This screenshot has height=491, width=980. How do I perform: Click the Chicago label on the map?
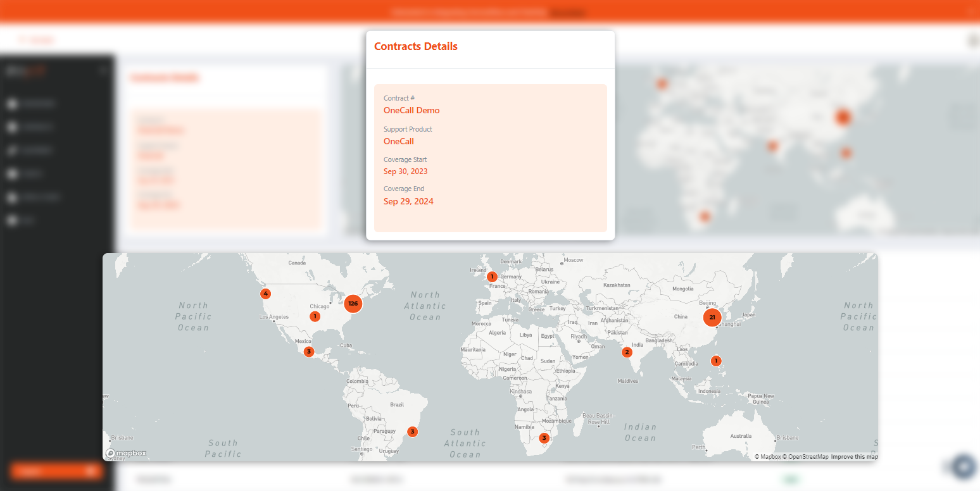coord(320,306)
